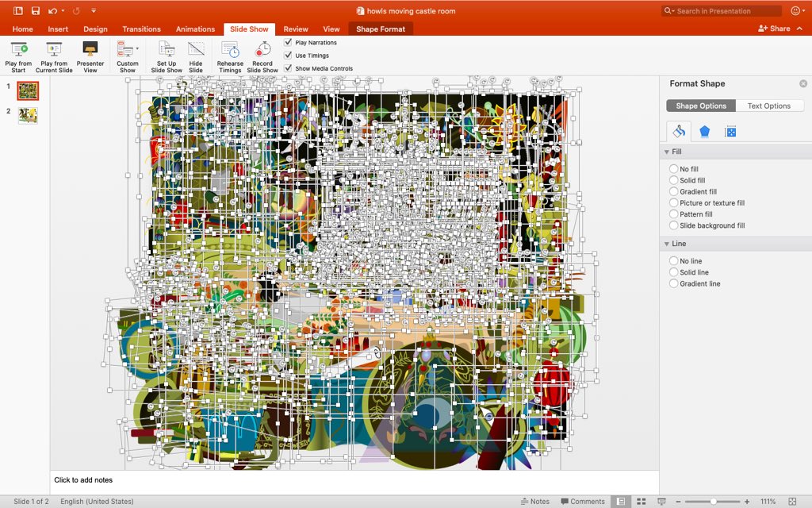Click the sidebar layout icon in title bar
This screenshot has width=812, height=508.
pos(18,10)
